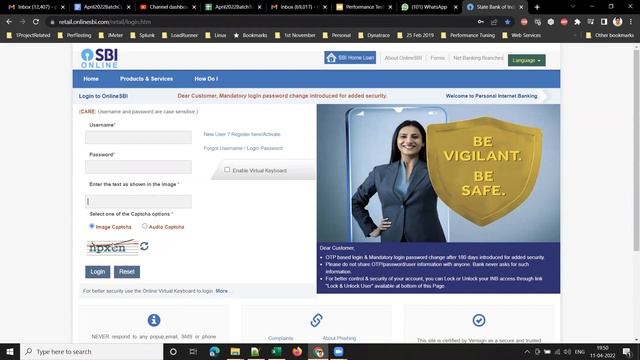Go back in browser history

click(x=9, y=22)
